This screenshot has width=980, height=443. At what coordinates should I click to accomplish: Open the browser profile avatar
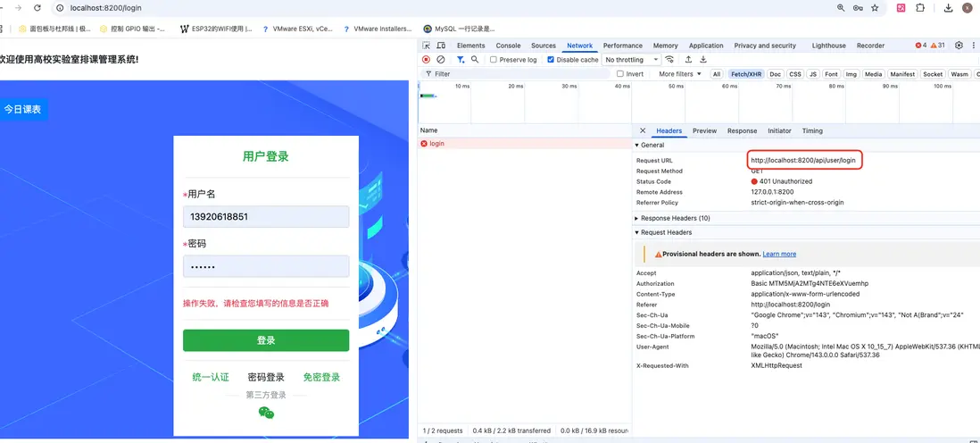tap(967, 8)
